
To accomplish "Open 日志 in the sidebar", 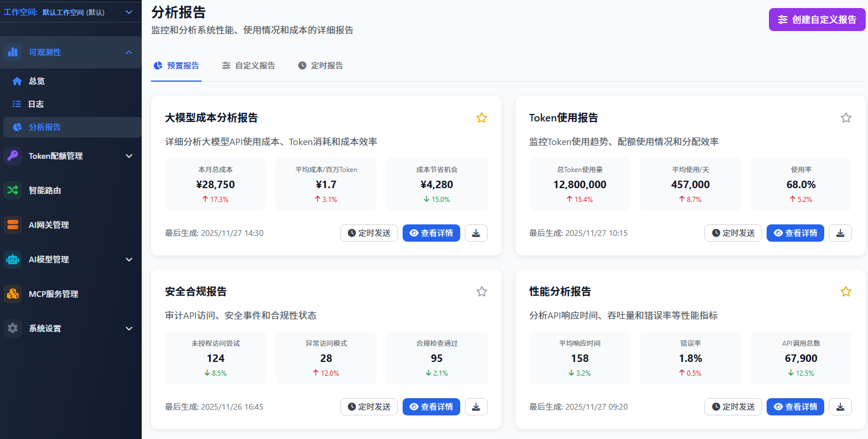I will [72, 104].
